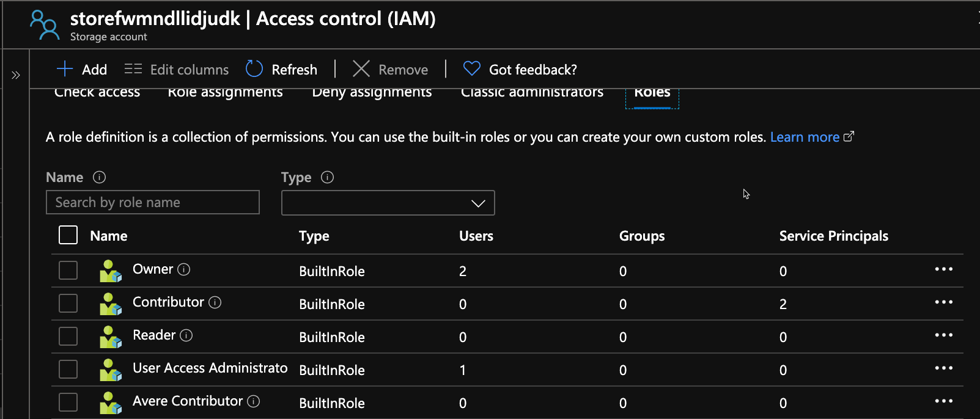The height and width of the screenshot is (419, 980).
Task: Click the Add plus icon
Action: [65, 69]
